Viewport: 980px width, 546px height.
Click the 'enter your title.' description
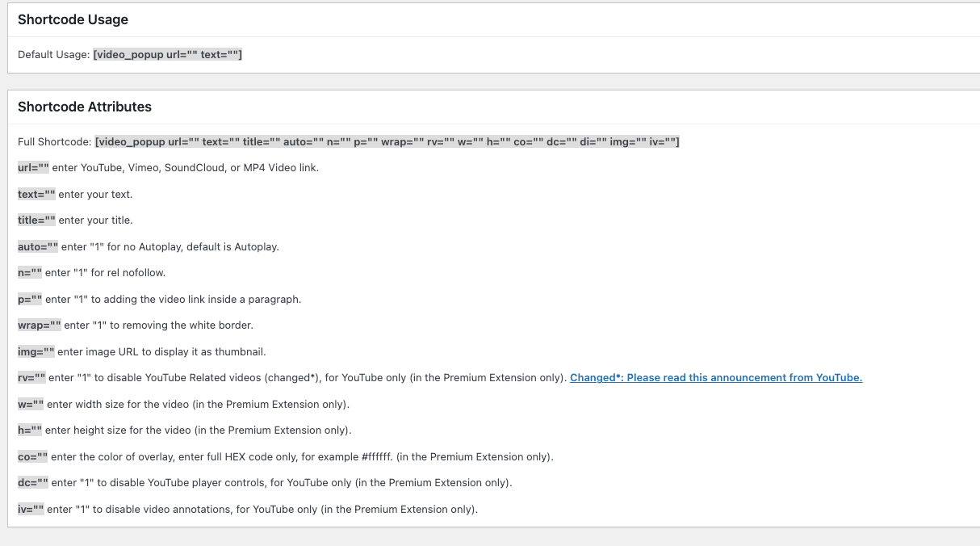pyautogui.click(x=95, y=220)
